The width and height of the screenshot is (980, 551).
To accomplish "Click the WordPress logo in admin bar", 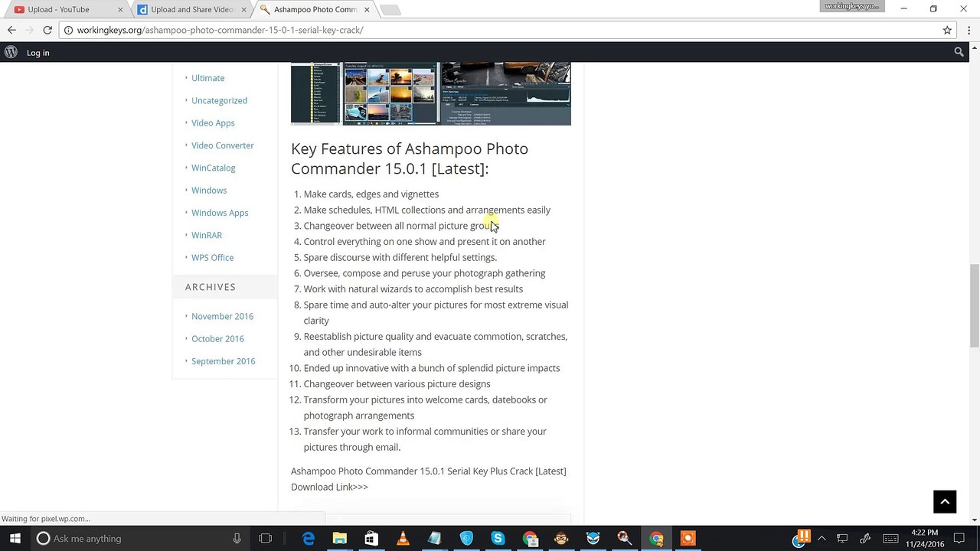I will [x=11, y=52].
